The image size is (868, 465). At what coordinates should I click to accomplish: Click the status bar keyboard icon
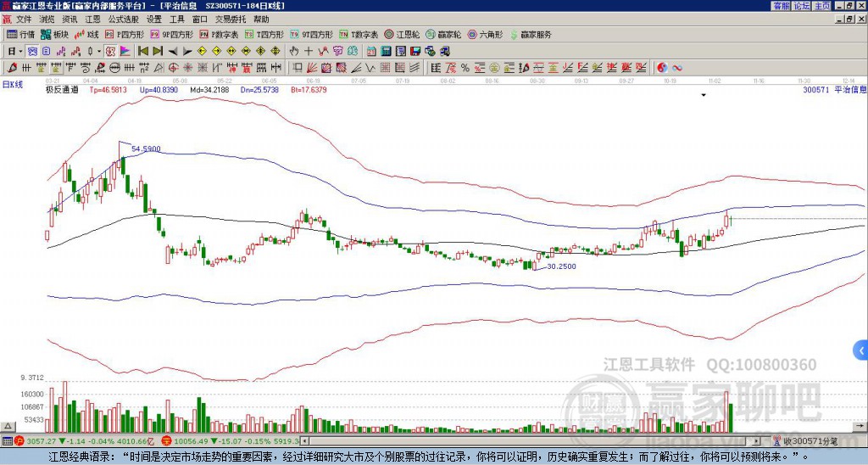click(7, 441)
